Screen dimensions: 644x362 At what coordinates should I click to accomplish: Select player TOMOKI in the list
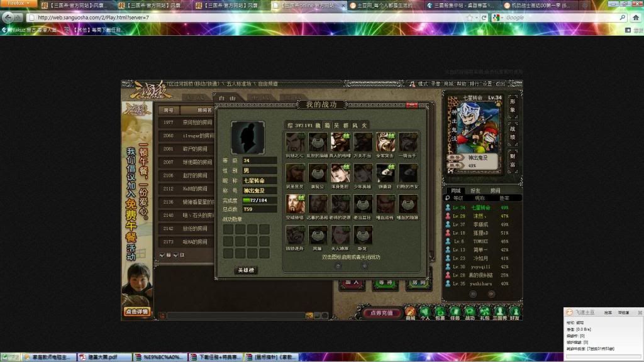(x=482, y=241)
